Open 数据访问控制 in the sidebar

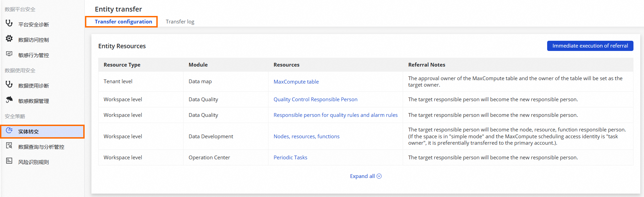point(33,40)
